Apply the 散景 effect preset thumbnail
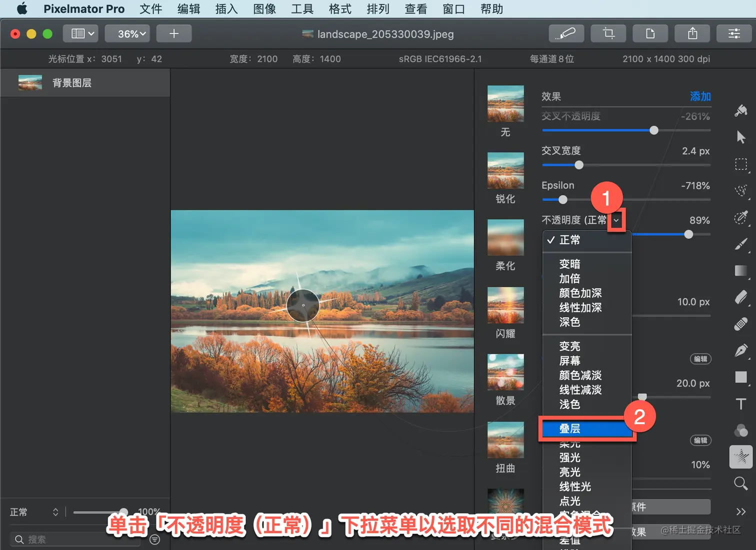The height and width of the screenshot is (550, 756). (505, 372)
